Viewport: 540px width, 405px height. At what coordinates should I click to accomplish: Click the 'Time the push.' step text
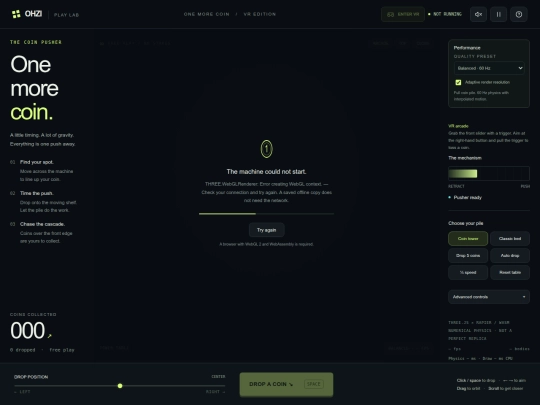[37, 193]
